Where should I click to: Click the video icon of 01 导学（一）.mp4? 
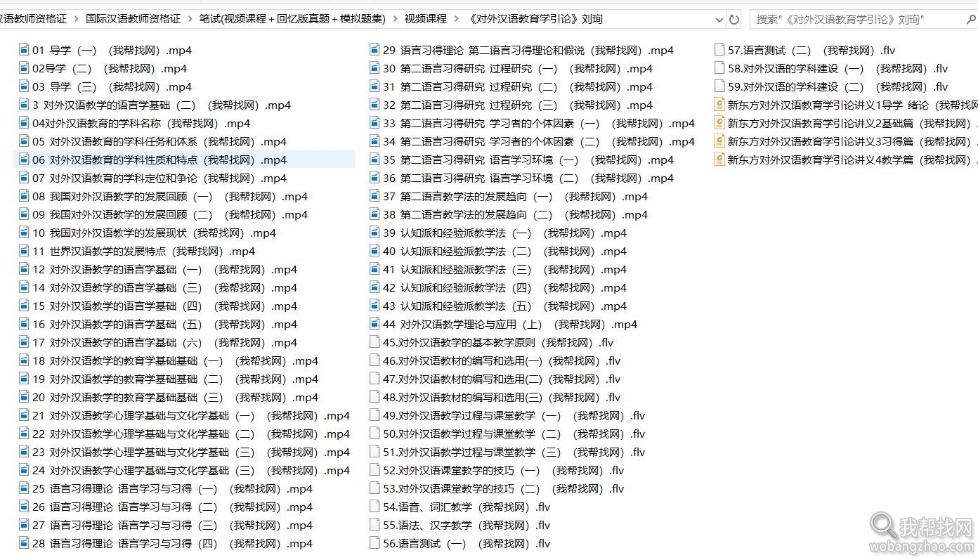tap(24, 50)
